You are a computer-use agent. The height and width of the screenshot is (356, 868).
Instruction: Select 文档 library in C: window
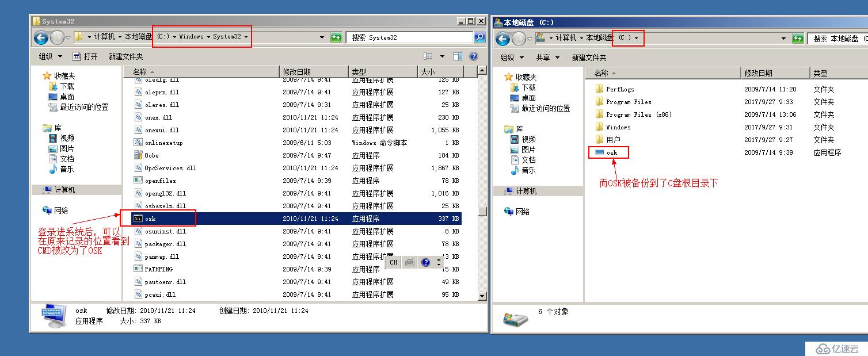(x=528, y=160)
